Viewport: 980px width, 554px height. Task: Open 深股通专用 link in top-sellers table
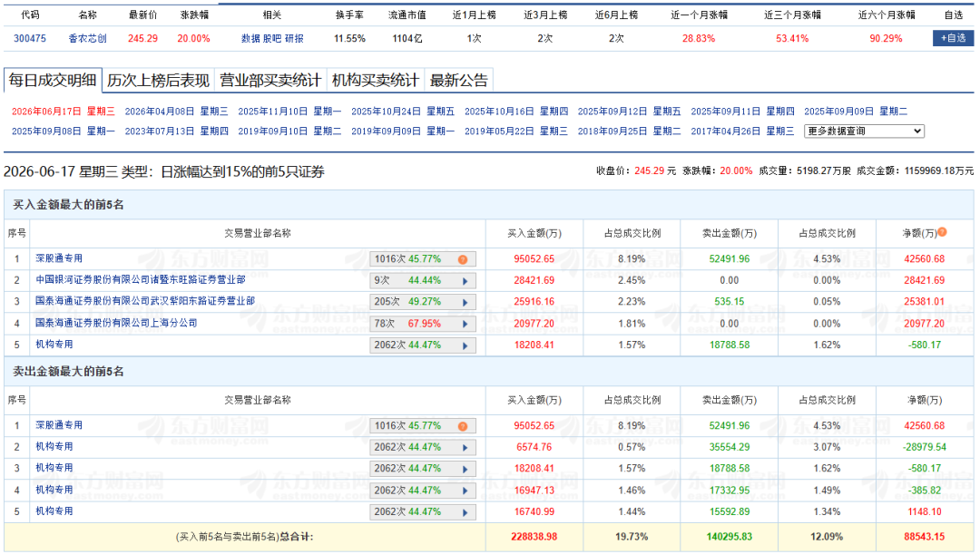[59, 424]
